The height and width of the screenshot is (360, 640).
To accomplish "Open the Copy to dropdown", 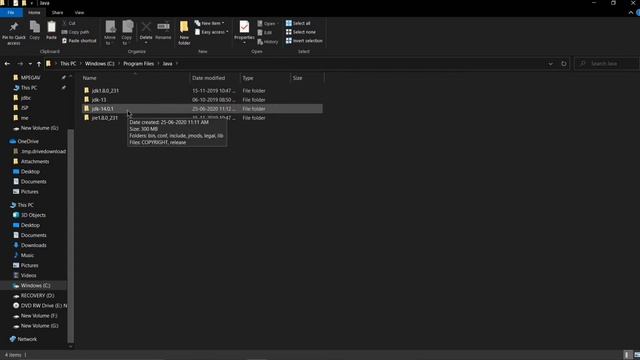I will [x=127, y=33].
